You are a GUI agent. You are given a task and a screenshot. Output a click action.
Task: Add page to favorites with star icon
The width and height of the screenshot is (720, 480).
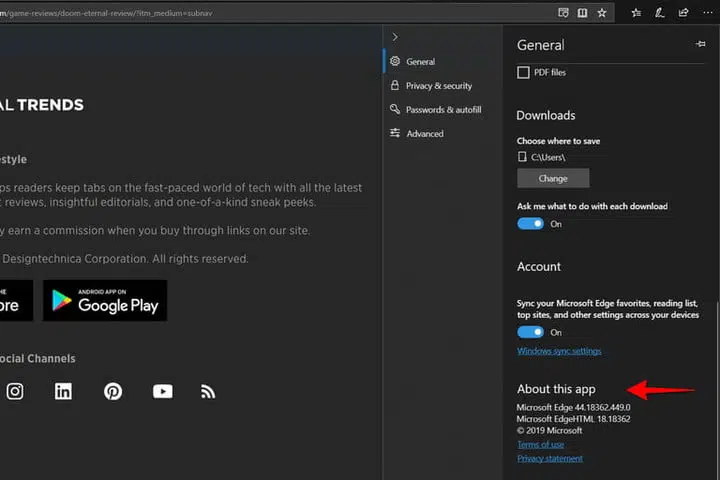click(602, 13)
